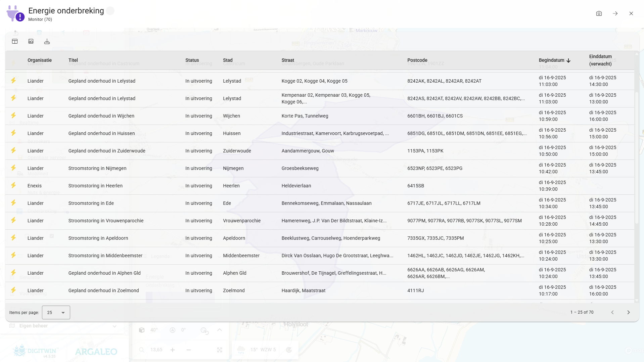Sort by the Organisatie column header
This screenshot has height=362, width=644.
point(40,60)
